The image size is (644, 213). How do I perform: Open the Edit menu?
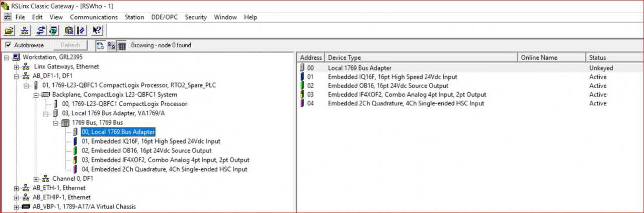[37, 17]
